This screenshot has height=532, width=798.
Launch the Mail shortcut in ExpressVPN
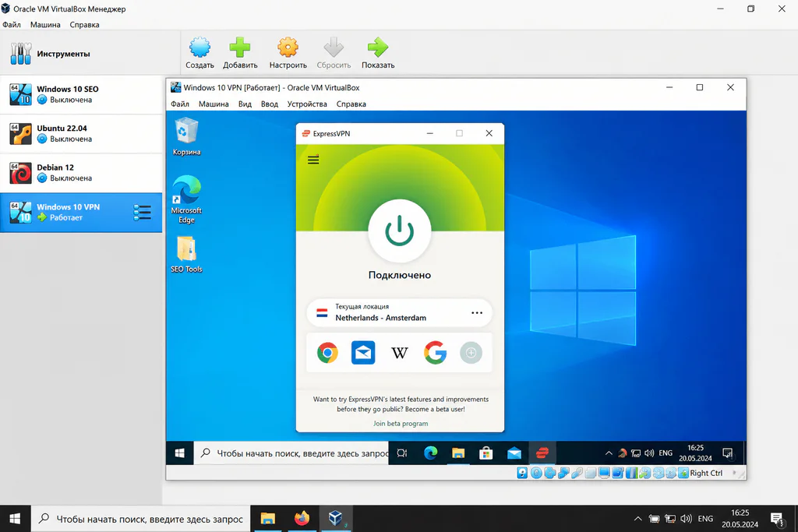363,353
